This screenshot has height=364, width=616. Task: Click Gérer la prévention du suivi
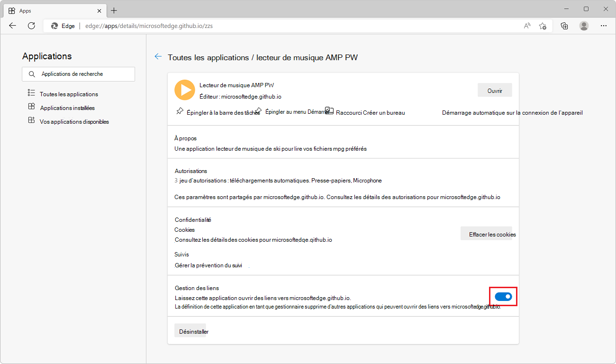[x=208, y=265]
